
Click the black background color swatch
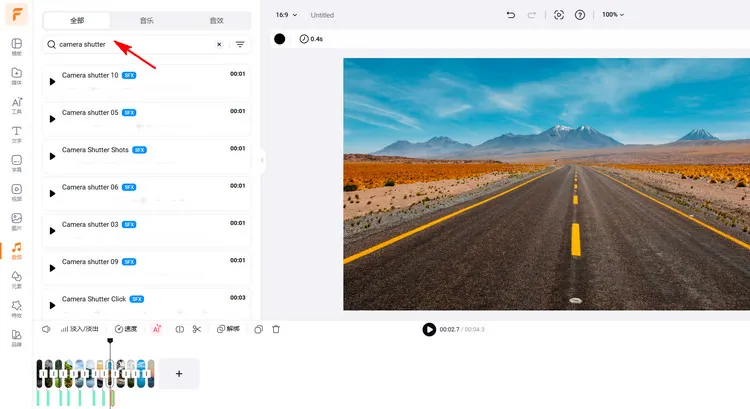click(x=280, y=39)
